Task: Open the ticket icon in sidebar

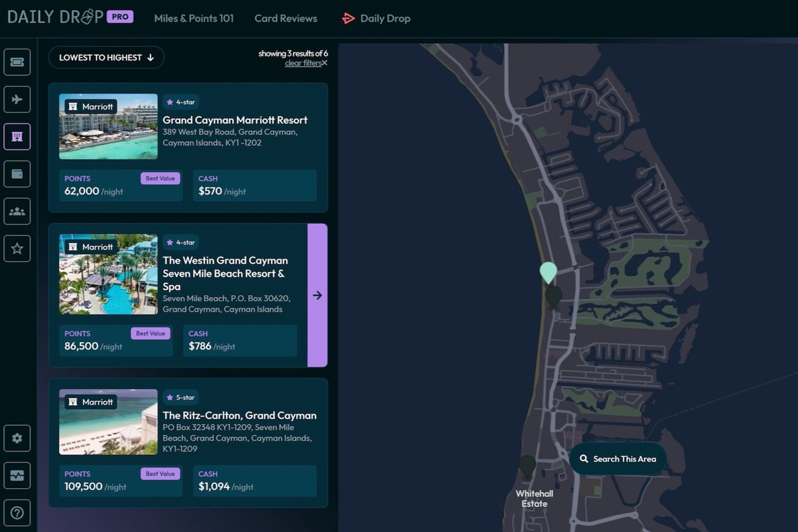Action: [x=17, y=62]
